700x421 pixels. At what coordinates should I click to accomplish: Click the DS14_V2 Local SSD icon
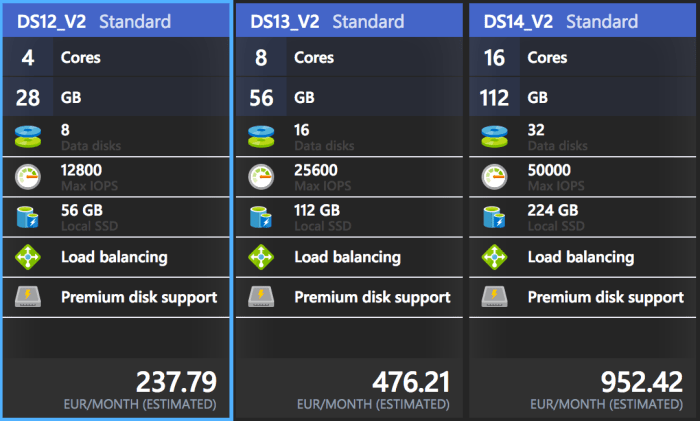[494, 216]
